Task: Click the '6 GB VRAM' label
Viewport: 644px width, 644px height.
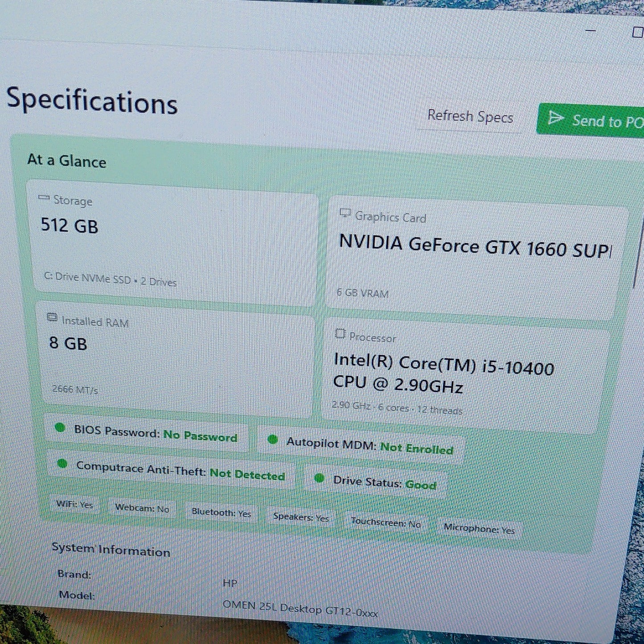Action: click(362, 293)
